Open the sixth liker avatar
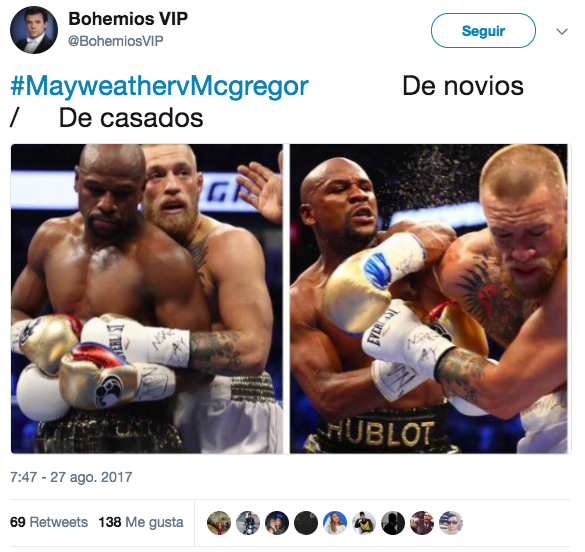Viewport: 585px width, 552px height. pos(364,523)
